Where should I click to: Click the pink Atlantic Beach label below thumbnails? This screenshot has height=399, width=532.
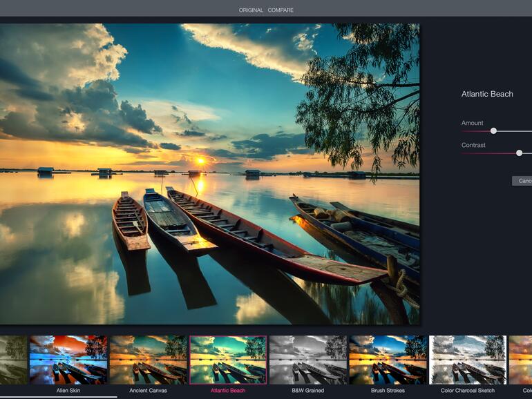(228, 391)
